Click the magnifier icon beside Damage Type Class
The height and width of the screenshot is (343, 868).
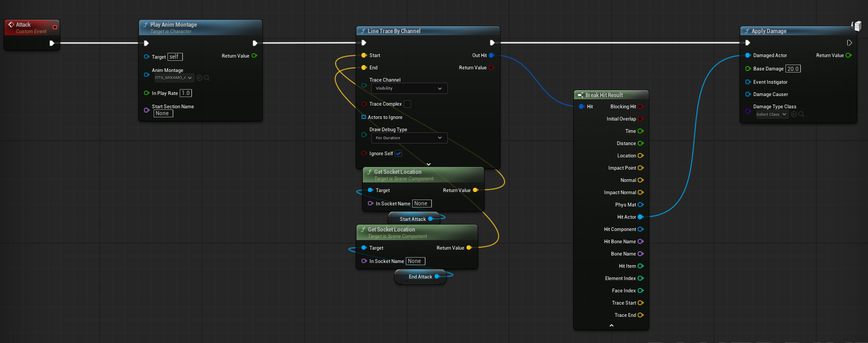801,114
